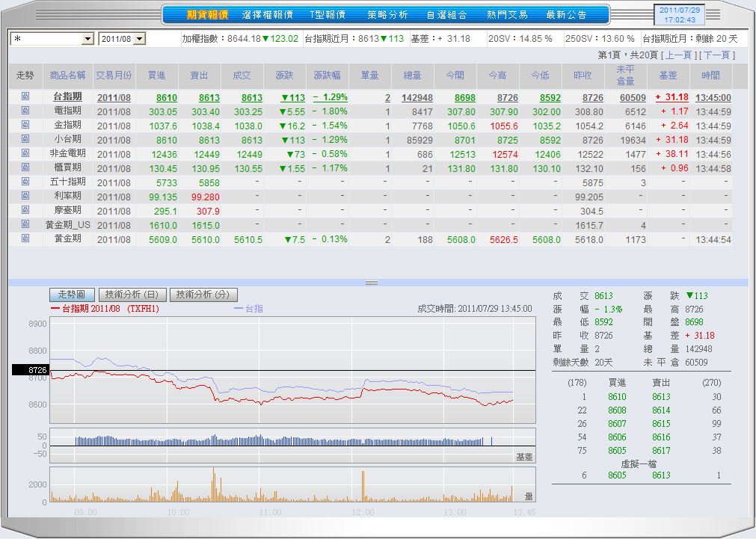Click the 加權指數 8644.18 status entry
Image resolution: width=756 pixels, height=539 pixels.
(240, 39)
